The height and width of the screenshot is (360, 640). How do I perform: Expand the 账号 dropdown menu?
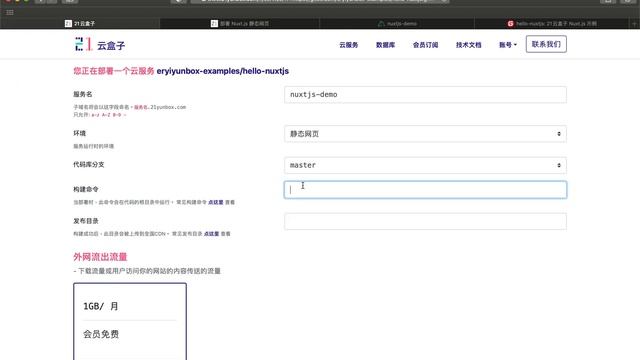click(508, 45)
